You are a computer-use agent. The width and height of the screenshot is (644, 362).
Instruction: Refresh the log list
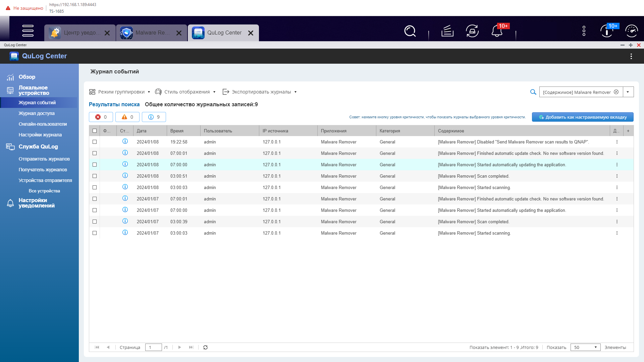205,348
